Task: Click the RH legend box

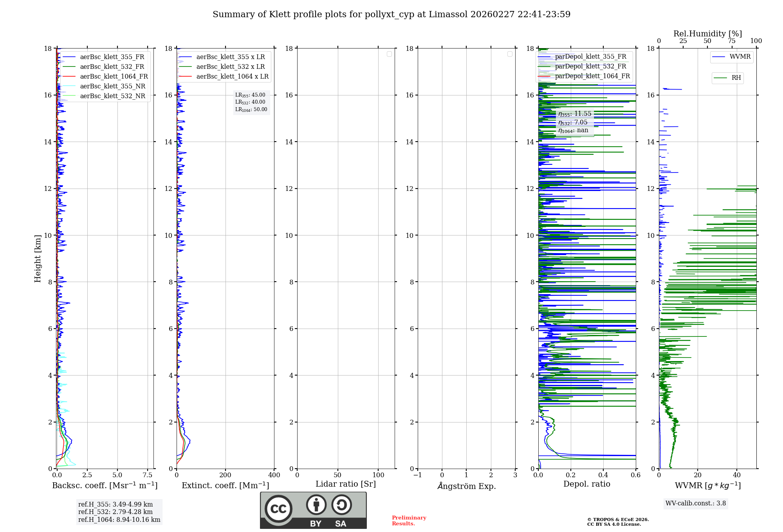Action: pyautogui.click(x=727, y=78)
